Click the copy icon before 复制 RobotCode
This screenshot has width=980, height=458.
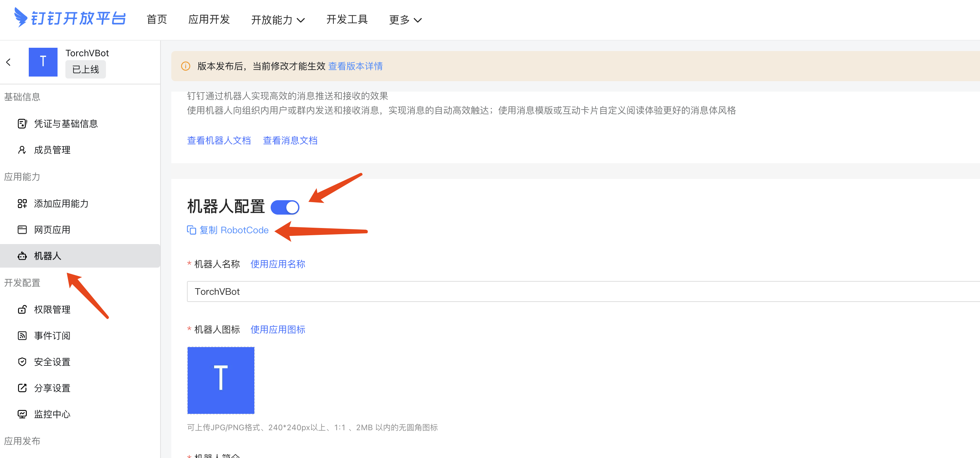(191, 230)
